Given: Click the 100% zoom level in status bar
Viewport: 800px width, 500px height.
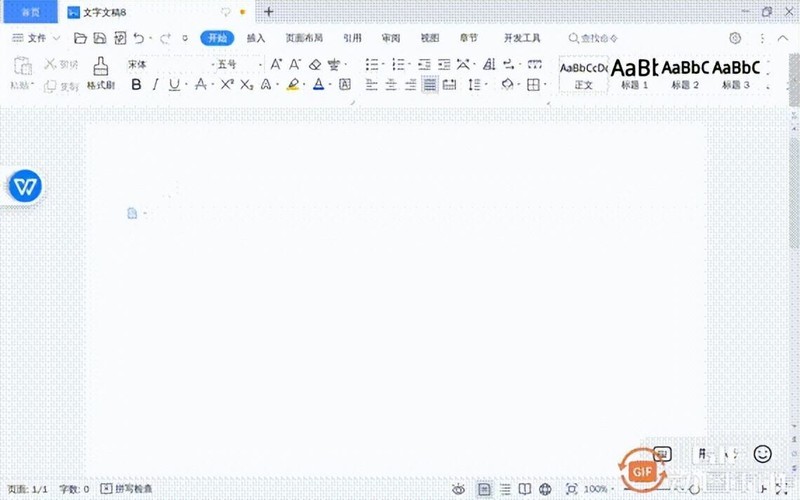Looking at the screenshot, I should (x=595, y=489).
